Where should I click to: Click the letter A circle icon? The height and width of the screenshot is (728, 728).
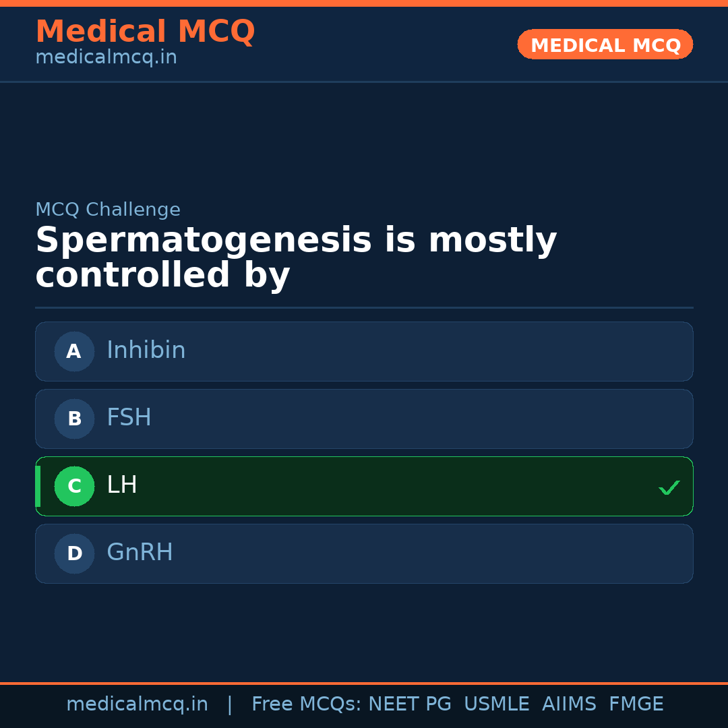coord(74,351)
